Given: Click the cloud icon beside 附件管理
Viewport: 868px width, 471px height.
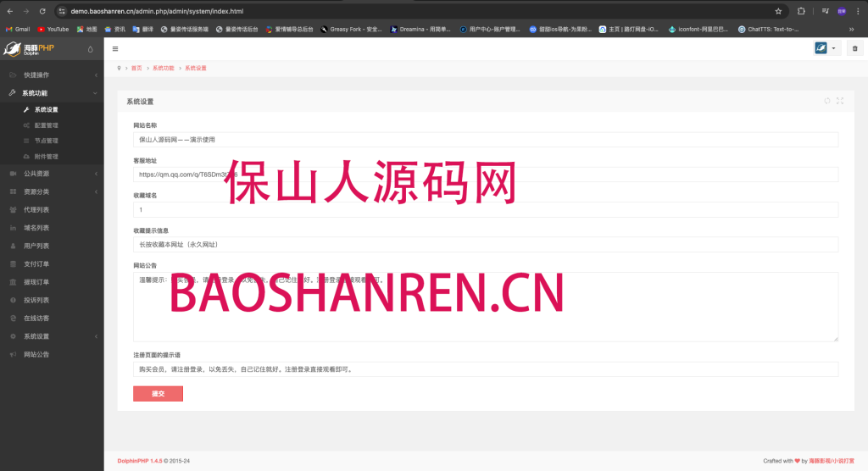Looking at the screenshot, I should point(26,157).
